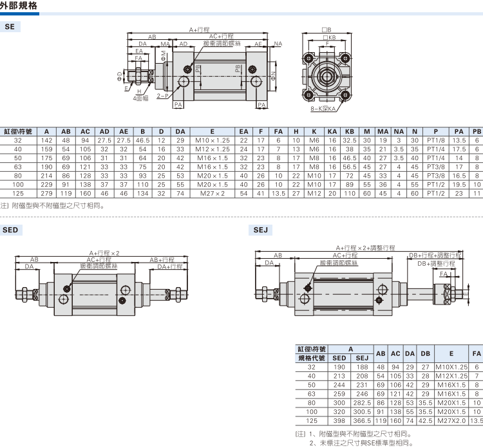This screenshot has width=483, height=448.
Task: Click the 2-P port label in SE drawing
Action: (162, 96)
